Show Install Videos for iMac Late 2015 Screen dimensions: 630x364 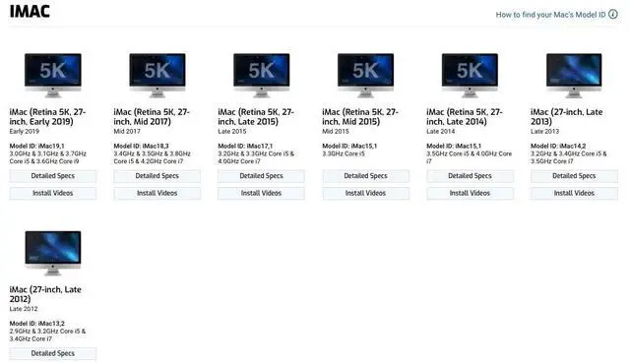[x=261, y=193]
